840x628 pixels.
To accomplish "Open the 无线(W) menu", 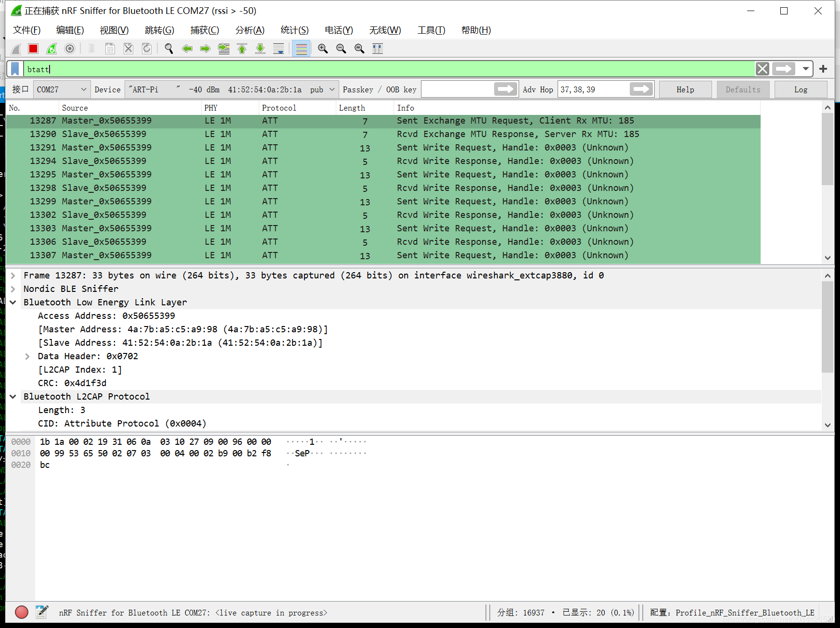I will 385,30.
